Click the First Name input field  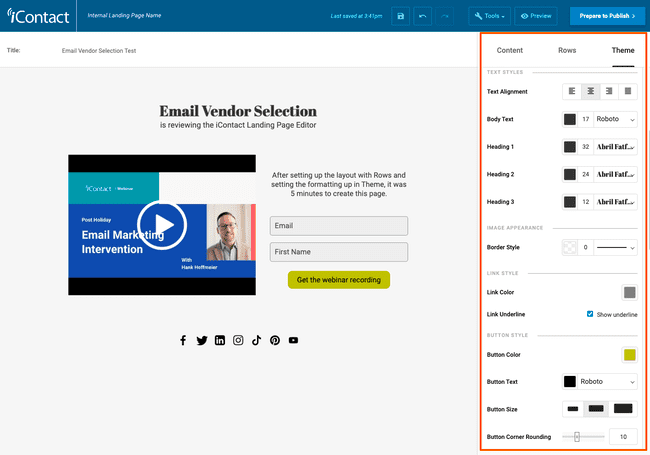(x=339, y=252)
